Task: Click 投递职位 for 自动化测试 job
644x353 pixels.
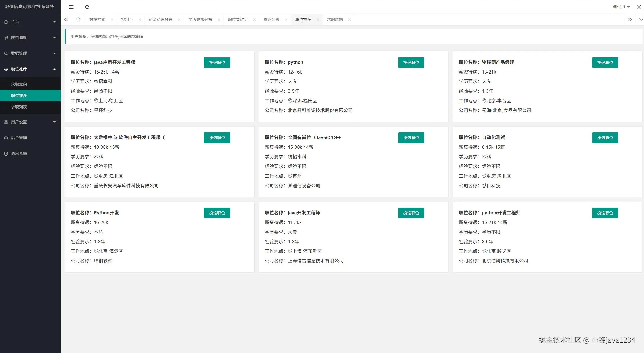Action: 605,138
